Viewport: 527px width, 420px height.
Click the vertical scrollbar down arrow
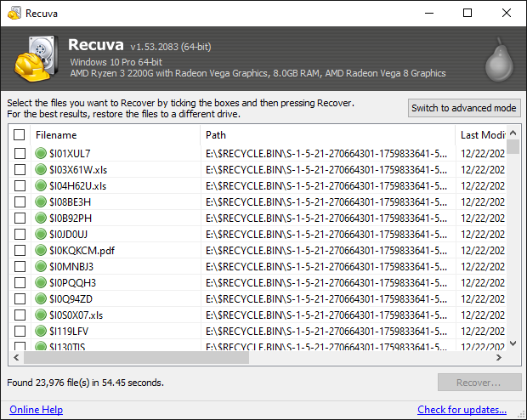pos(513,343)
